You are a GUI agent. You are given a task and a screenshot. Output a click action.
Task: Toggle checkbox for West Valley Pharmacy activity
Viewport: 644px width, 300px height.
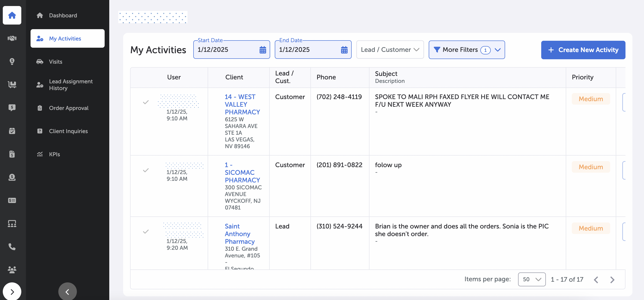(146, 102)
